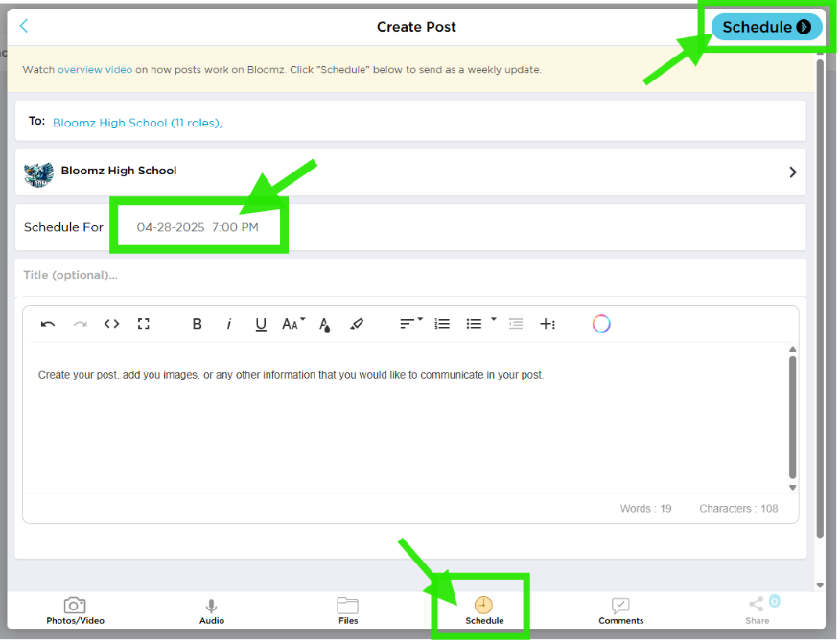The height and width of the screenshot is (643, 840).
Task: Open the overview video link
Action: click(95, 70)
